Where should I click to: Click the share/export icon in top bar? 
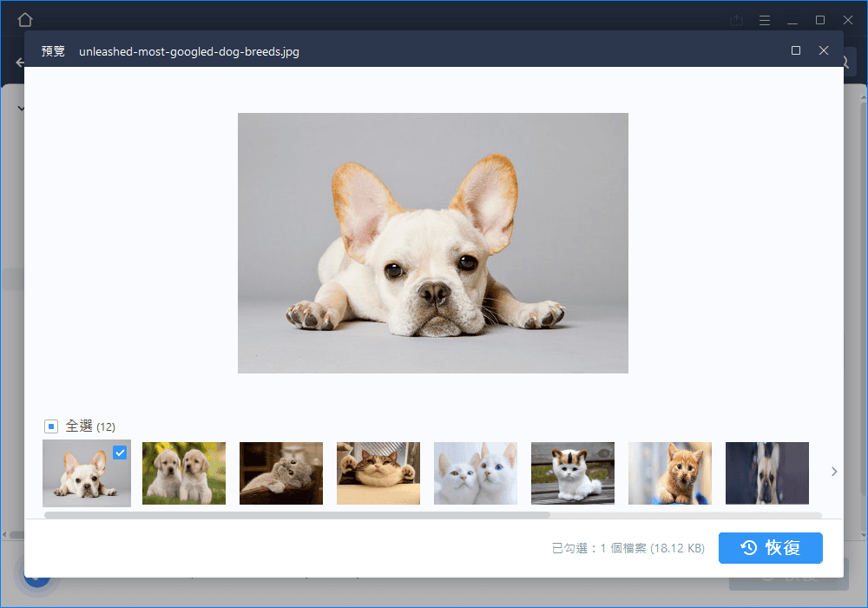[737, 20]
